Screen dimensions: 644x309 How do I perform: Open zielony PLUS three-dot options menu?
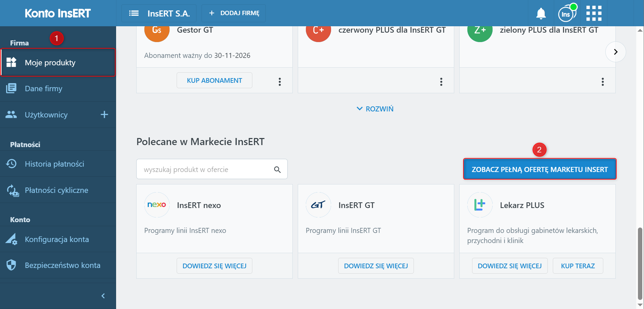click(x=603, y=81)
